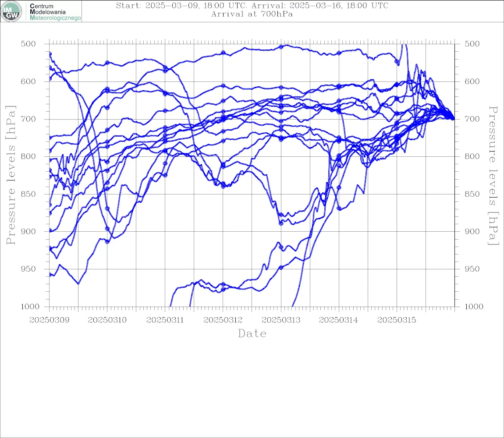The image size is (504, 438).
Task: Click the left axis 700 label
Action: coord(28,119)
